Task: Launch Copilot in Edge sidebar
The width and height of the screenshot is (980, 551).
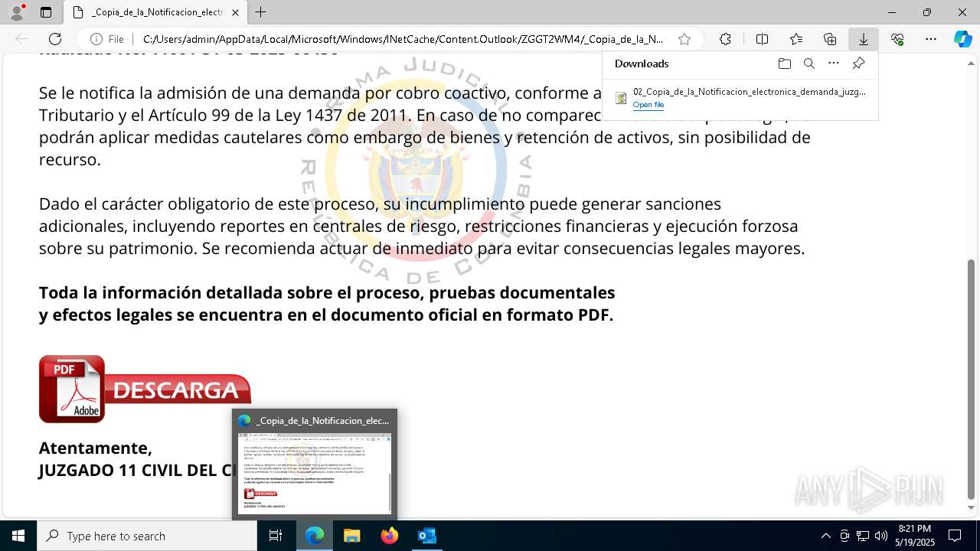Action: point(962,39)
